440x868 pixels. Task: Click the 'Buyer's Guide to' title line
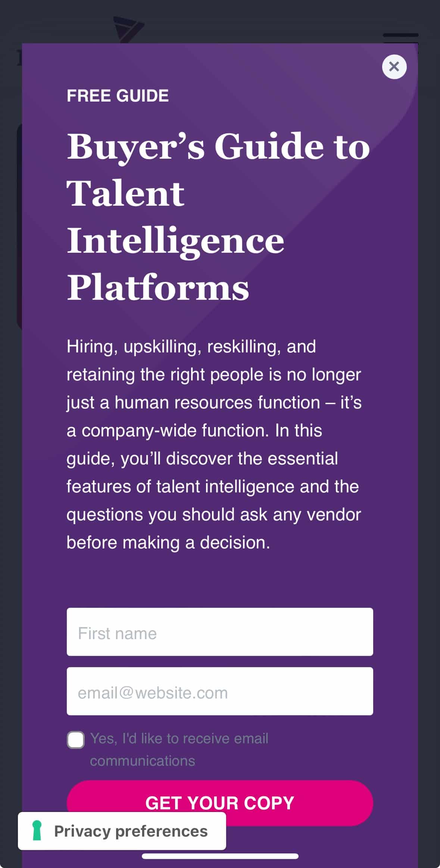pos(218,147)
